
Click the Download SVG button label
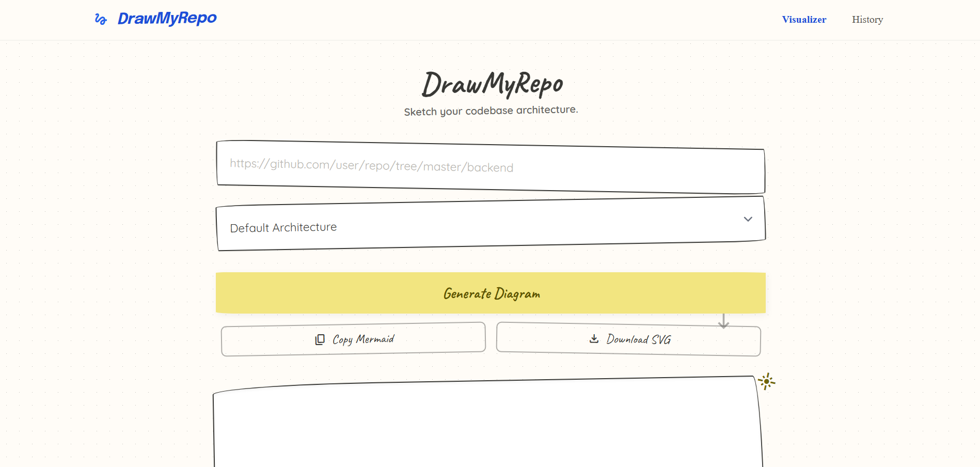click(x=638, y=339)
